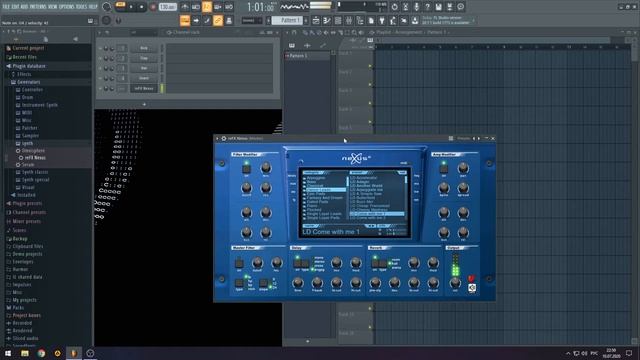Open Nexus plugin window settings gear
Viewport: 640px width, 360px height.
point(224,138)
